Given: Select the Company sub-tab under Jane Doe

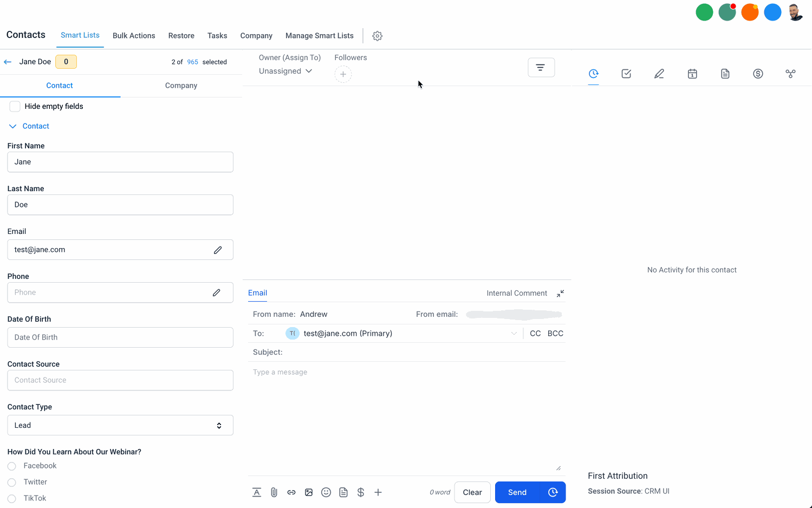Looking at the screenshot, I should pyautogui.click(x=181, y=86).
